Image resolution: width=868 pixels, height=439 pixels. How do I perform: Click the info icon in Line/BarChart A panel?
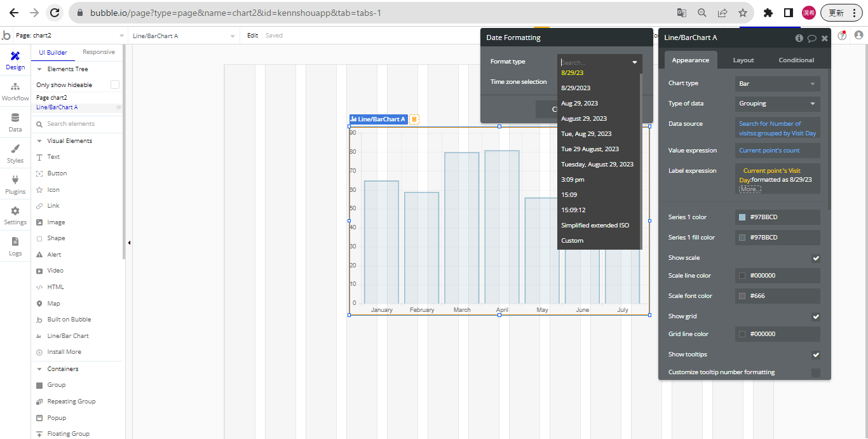pos(799,38)
